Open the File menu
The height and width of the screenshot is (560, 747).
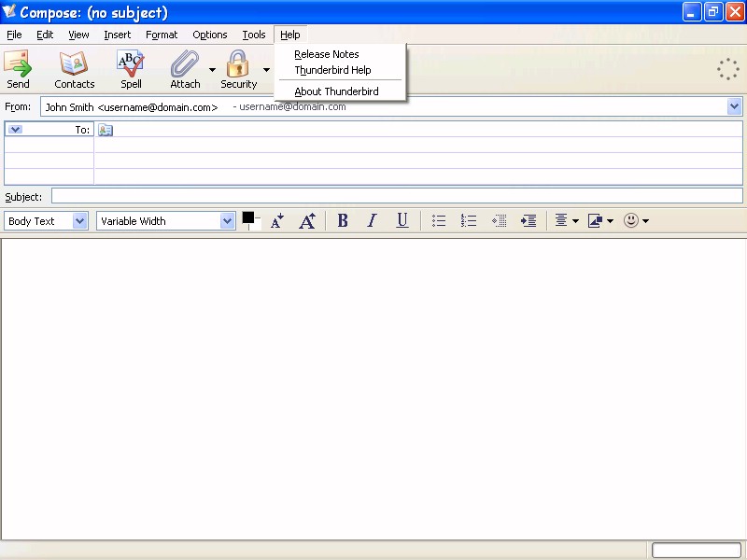(14, 35)
